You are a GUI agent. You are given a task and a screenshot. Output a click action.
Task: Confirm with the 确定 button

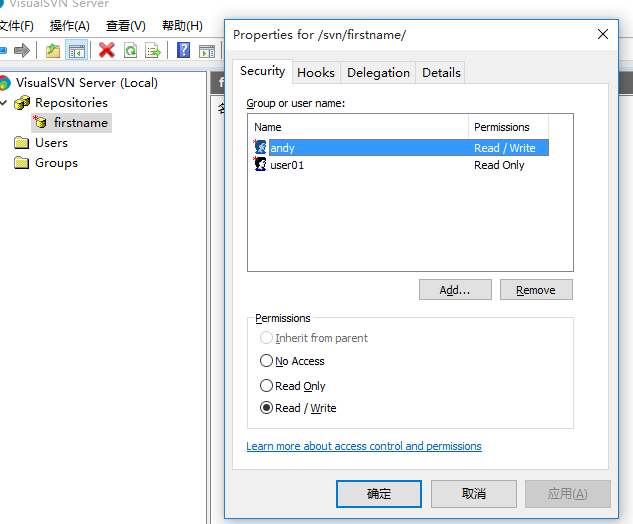coord(379,494)
